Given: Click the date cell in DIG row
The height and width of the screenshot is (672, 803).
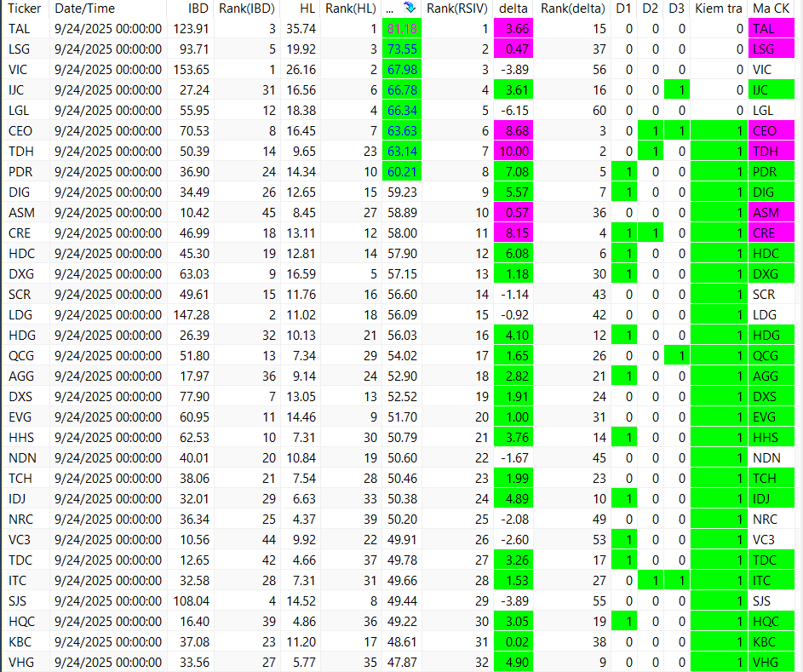Looking at the screenshot, I should pos(108,192).
